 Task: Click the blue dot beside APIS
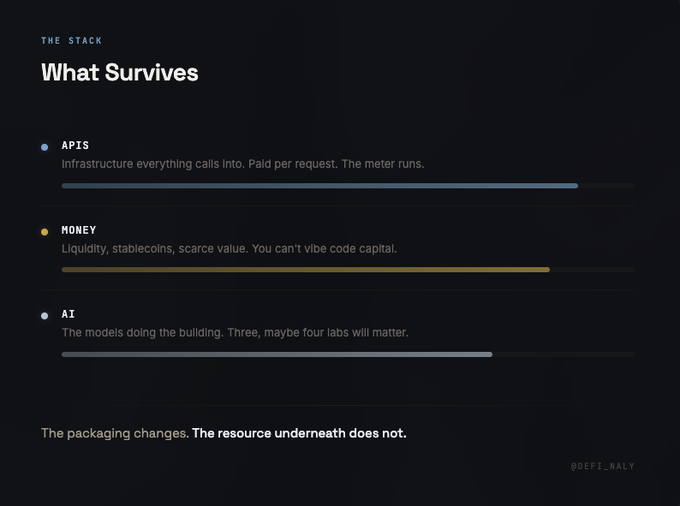(x=44, y=147)
